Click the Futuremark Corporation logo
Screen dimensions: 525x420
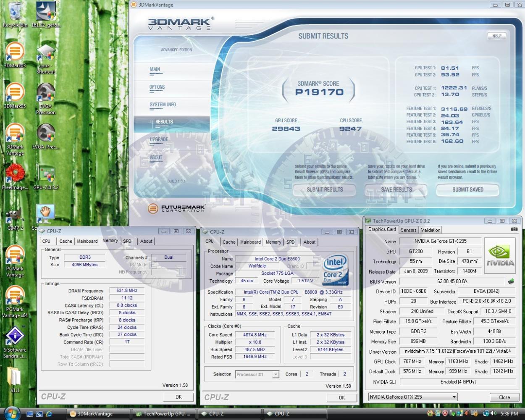coord(176,208)
